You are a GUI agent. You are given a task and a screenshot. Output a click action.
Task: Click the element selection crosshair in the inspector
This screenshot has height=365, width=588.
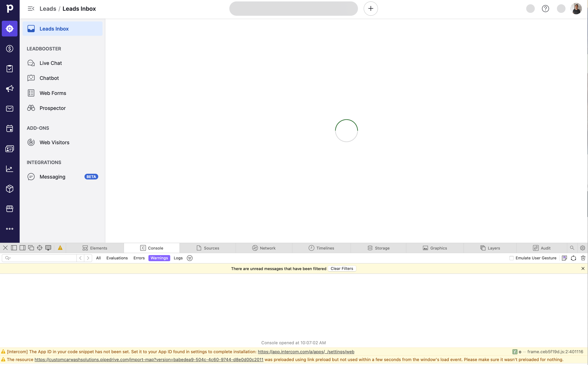[39, 248]
